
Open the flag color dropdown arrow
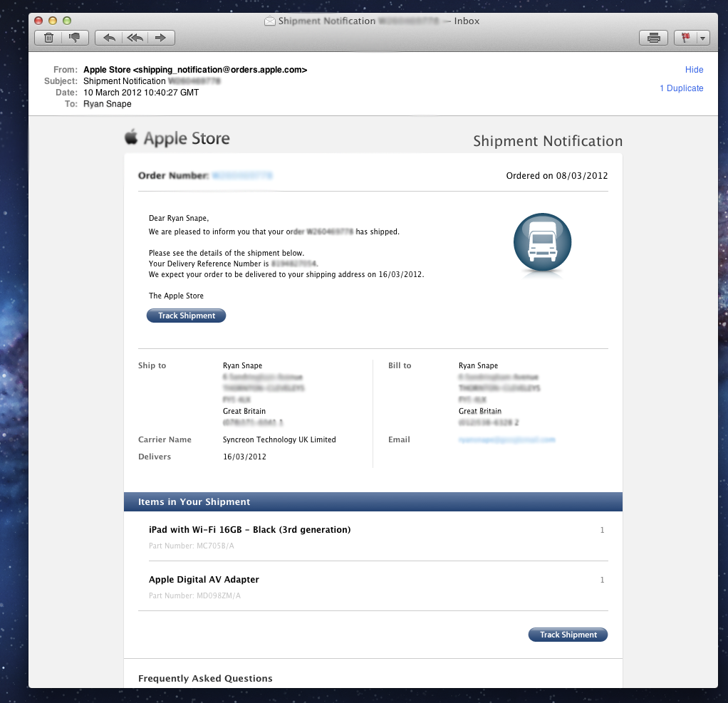click(703, 38)
